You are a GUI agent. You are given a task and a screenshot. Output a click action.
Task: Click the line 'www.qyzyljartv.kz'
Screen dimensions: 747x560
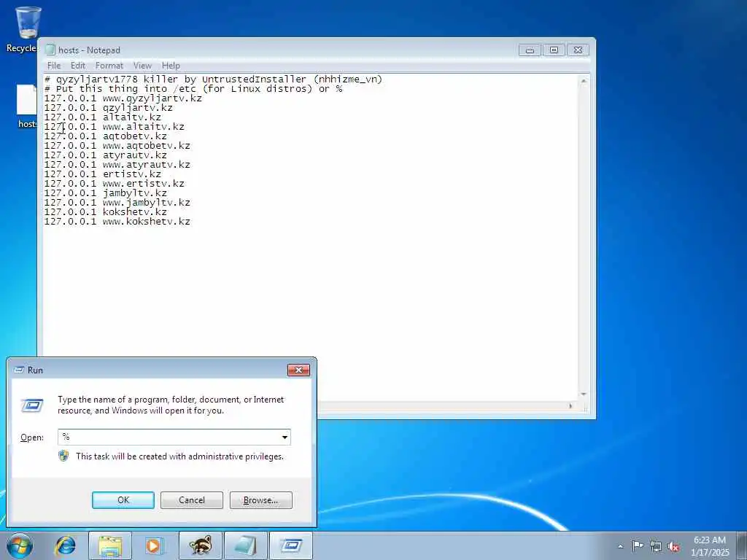pos(152,98)
